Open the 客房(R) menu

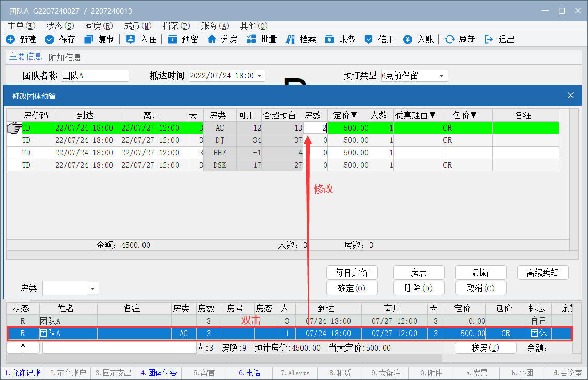[99, 26]
